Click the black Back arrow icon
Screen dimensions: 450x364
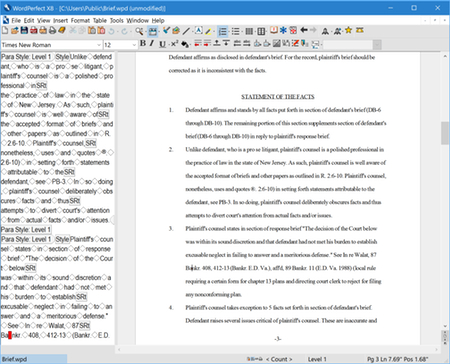[x=304, y=30]
